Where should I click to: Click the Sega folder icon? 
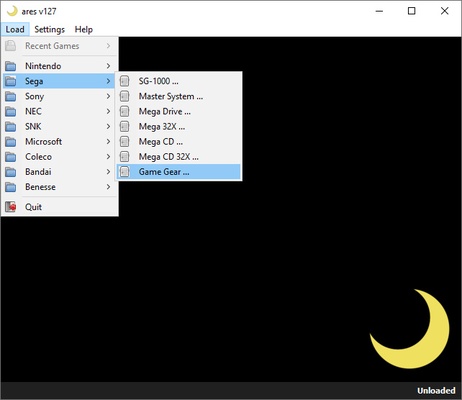[10, 81]
